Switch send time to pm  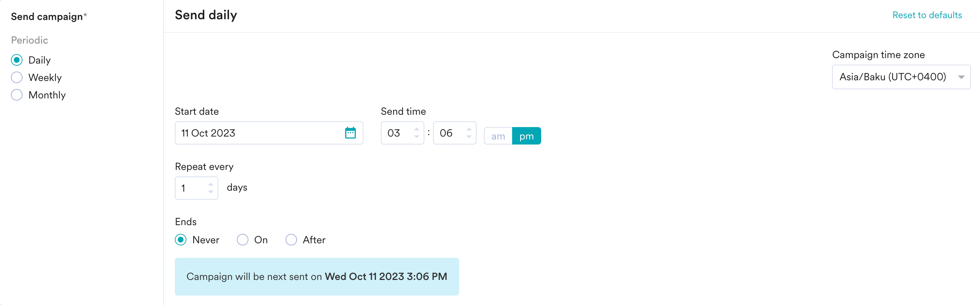[526, 136]
